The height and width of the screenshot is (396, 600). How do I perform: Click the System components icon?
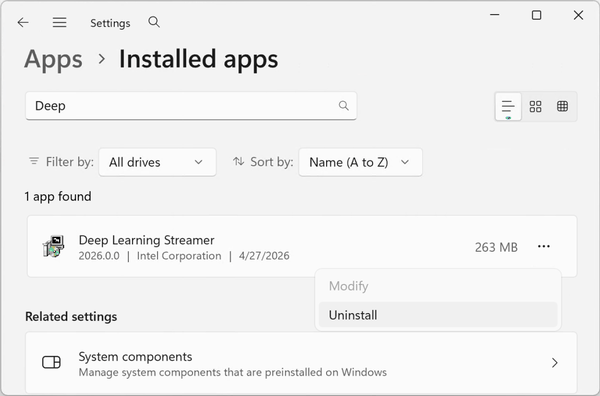coord(51,362)
